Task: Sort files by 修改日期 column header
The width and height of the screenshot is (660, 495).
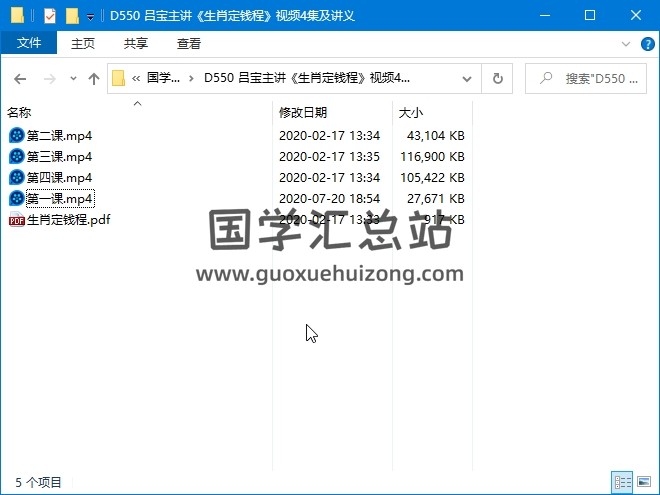Action: (303, 113)
